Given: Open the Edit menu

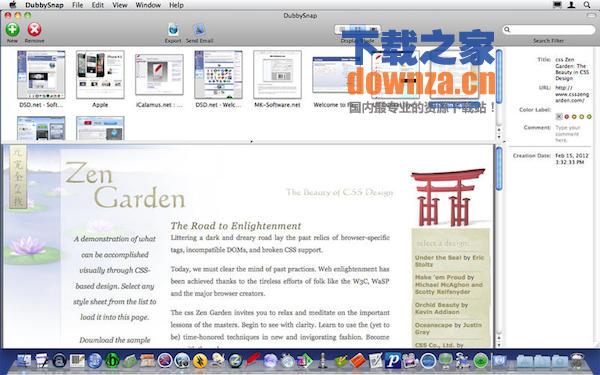Looking at the screenshot, I should pyautogui.click(x=98, y=5).
